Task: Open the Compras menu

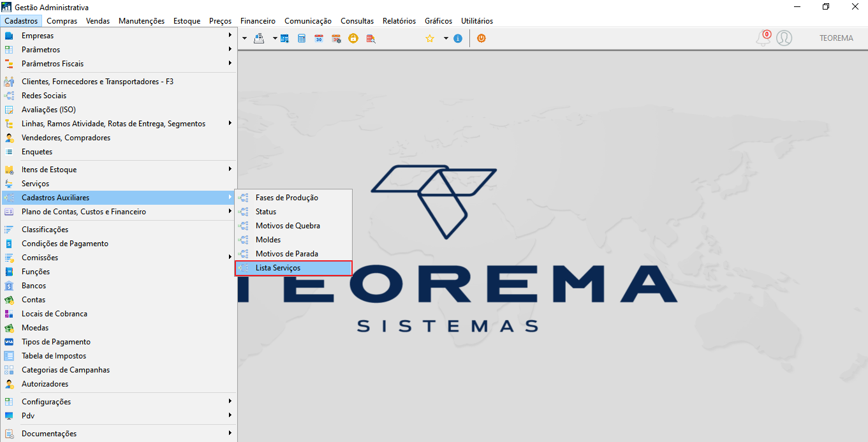Action: click(62, 21)
